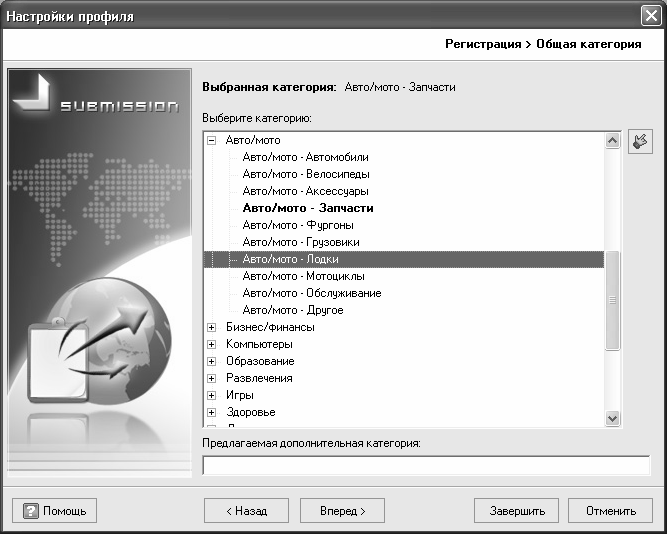Close the profile settings dialog

tap(649, 16)
